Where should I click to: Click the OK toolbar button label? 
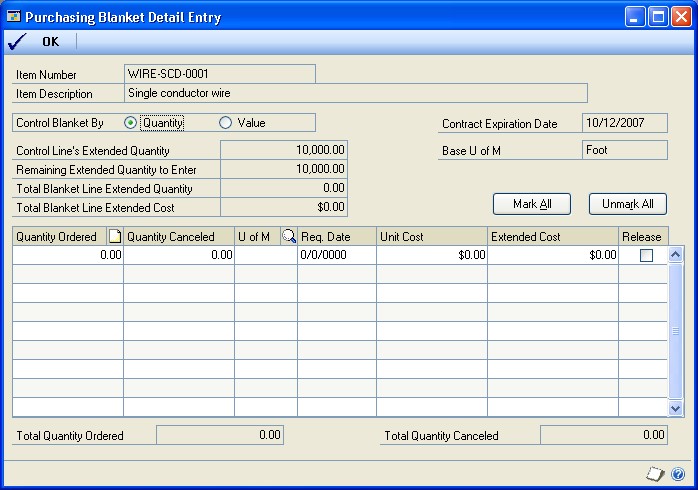tap(50, 42)
